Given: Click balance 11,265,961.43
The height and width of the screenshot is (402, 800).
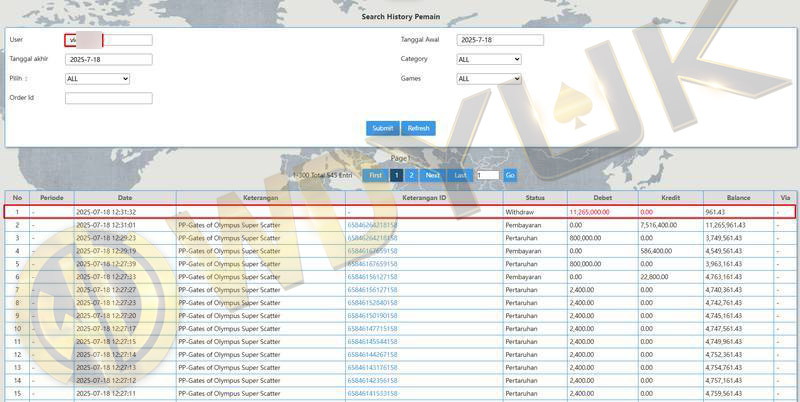Looking at the screenshot, I should pos(726,225).
